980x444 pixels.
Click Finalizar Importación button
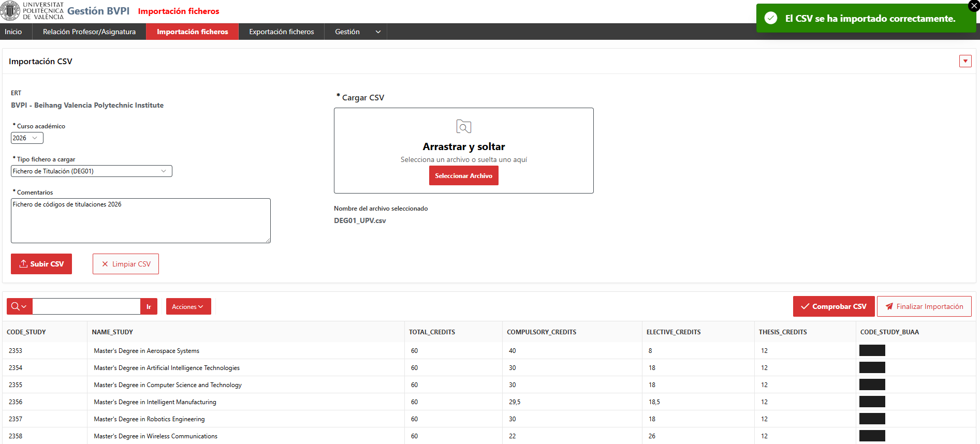click(x=924, y=306)
